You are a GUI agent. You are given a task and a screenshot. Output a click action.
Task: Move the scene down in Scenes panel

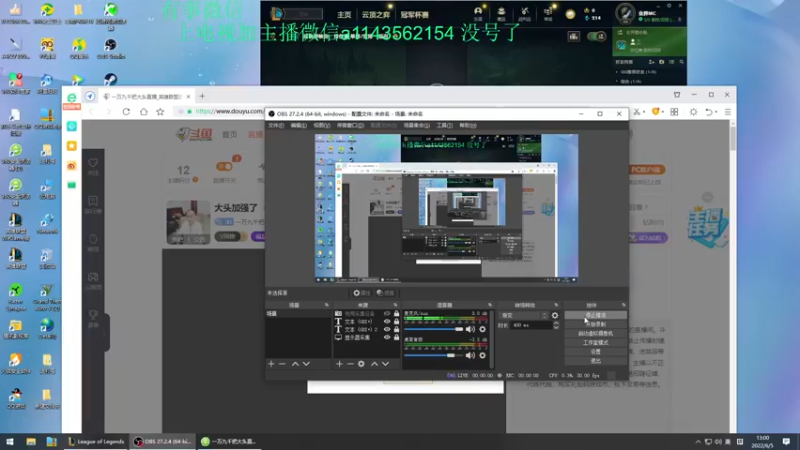click(306, 364)
